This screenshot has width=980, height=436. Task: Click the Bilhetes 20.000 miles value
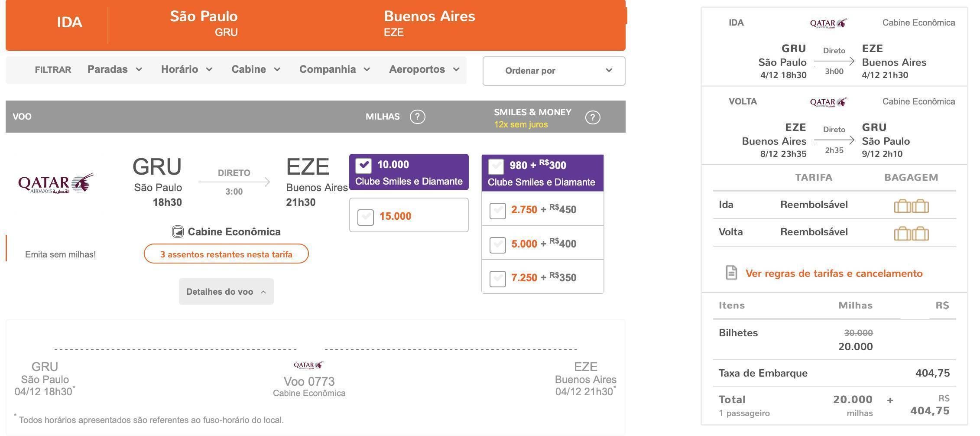pos(856,347)
